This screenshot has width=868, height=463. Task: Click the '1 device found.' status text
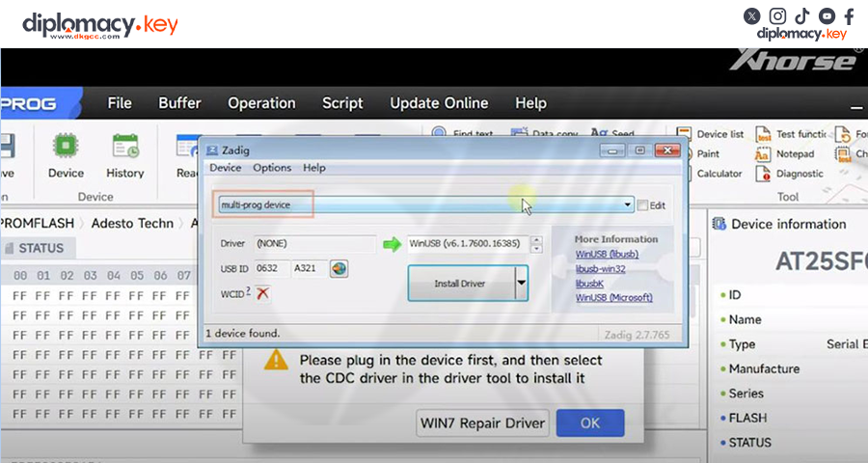243,334
